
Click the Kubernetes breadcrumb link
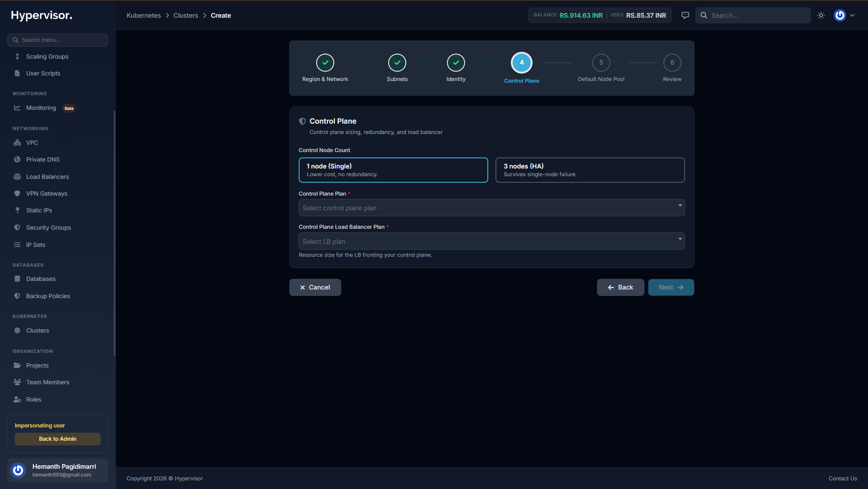[143, 15]
